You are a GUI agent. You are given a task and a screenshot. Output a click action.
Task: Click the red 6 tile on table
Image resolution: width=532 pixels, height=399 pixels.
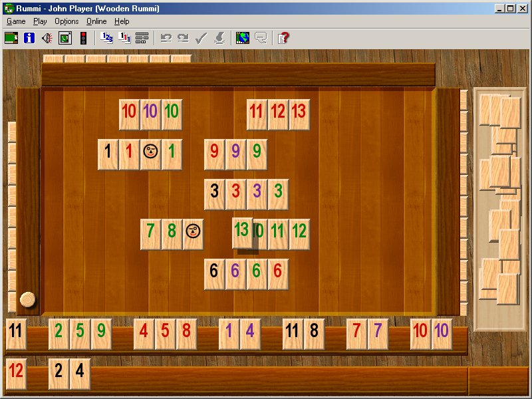coord(278,274)
